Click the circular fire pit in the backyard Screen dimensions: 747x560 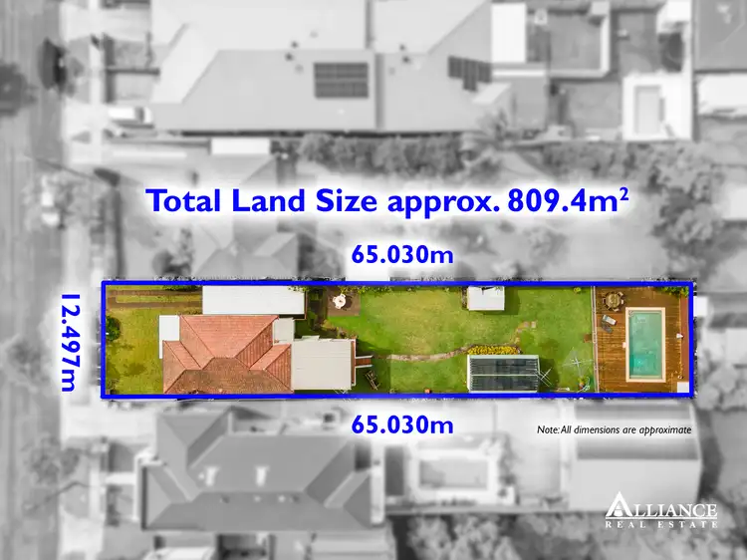[x=340, y=298]
